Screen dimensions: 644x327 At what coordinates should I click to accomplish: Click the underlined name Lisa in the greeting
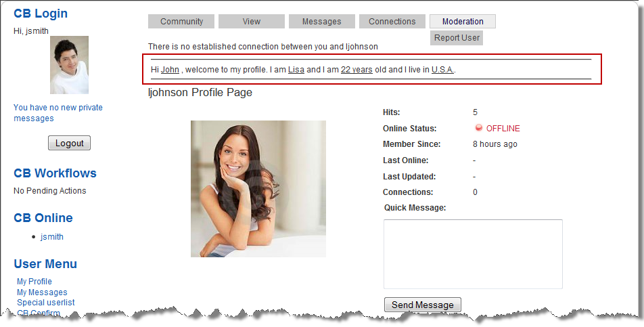(x=296, y=70)
